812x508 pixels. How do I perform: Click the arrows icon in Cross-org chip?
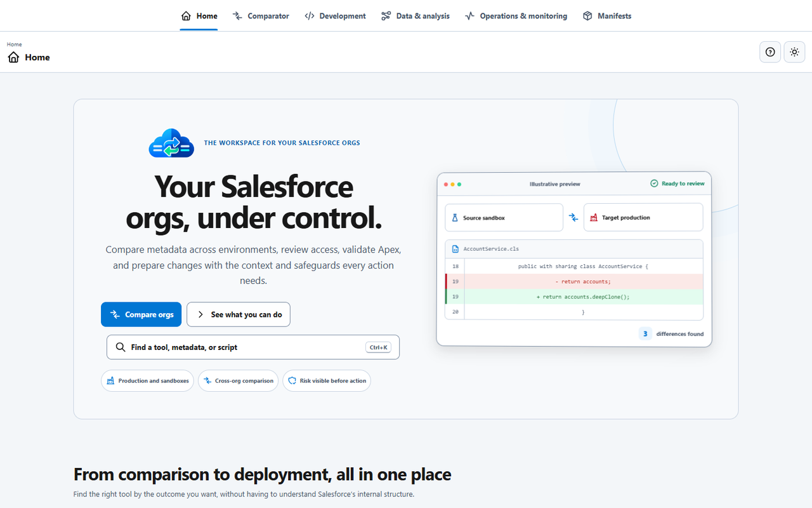(208, 381)
